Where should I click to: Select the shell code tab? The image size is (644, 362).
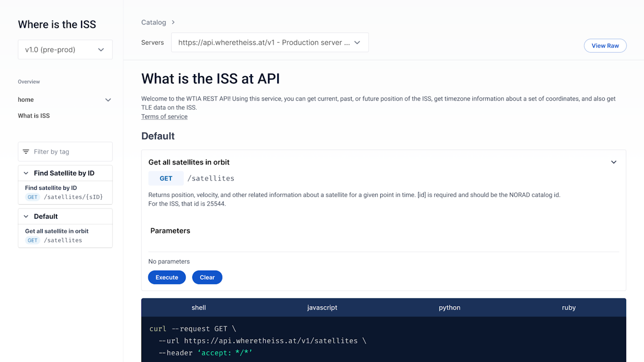click(198, 307)
